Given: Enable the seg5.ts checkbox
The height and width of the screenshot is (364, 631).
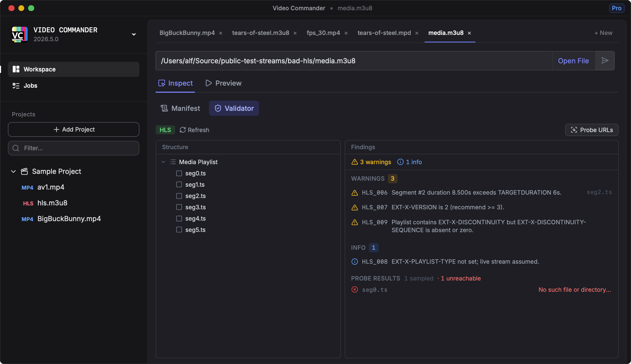Looking at the screenshot, I should click(179, 230).
